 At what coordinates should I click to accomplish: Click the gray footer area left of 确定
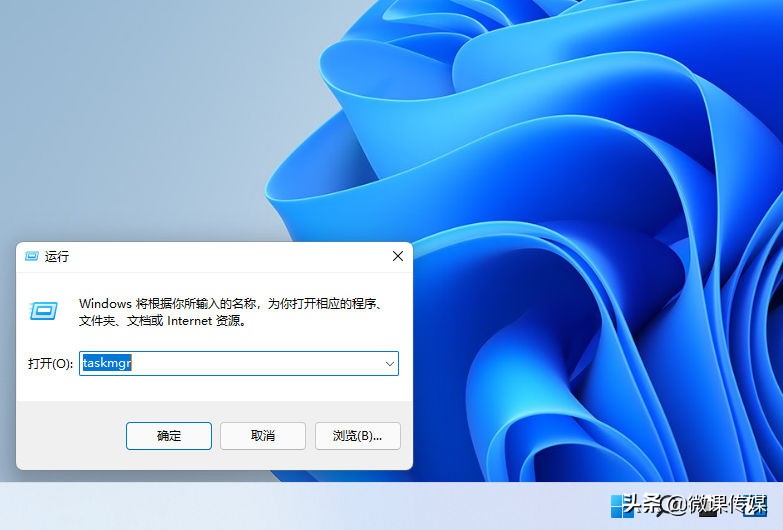70,436
